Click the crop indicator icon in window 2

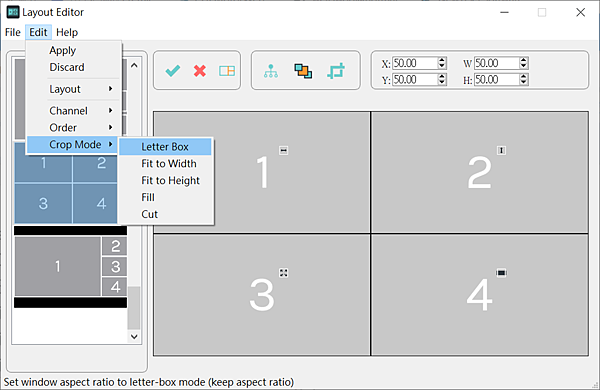(501, 150)
